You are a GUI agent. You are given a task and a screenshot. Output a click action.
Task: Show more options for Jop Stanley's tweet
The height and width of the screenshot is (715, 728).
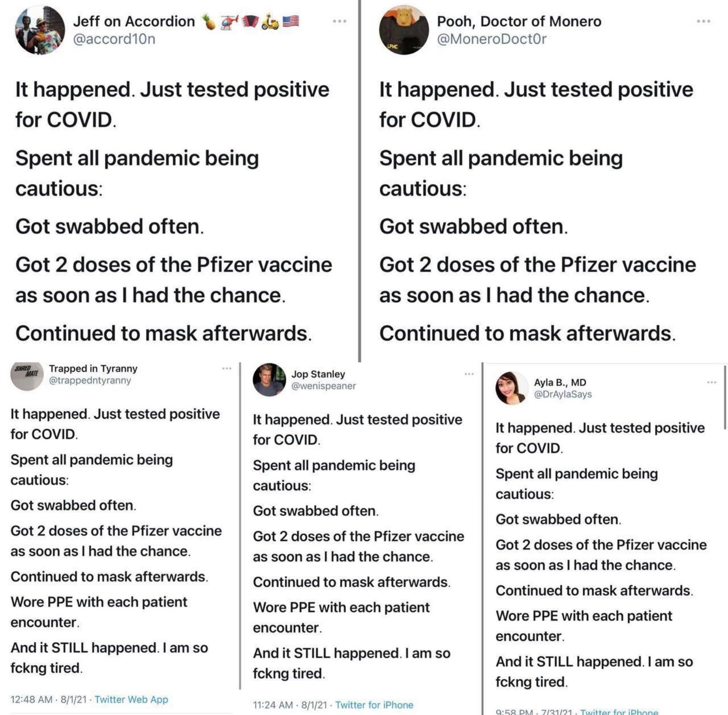[x=469, y=374]
